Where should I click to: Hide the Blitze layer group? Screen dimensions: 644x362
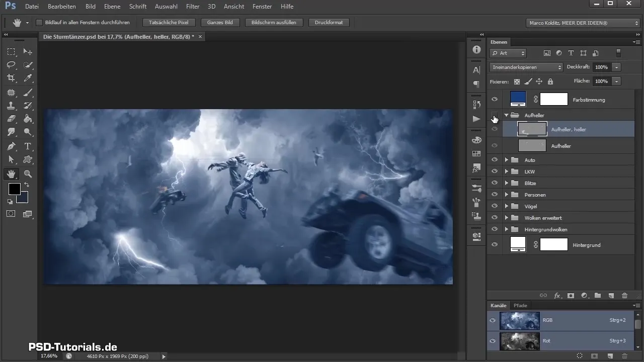click(x=494, y=183)
